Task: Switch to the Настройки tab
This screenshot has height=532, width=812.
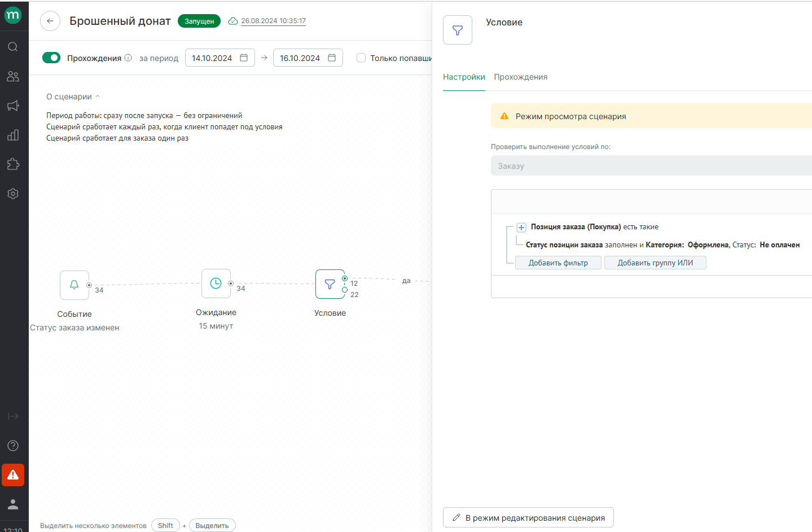Action: point(464,77)
